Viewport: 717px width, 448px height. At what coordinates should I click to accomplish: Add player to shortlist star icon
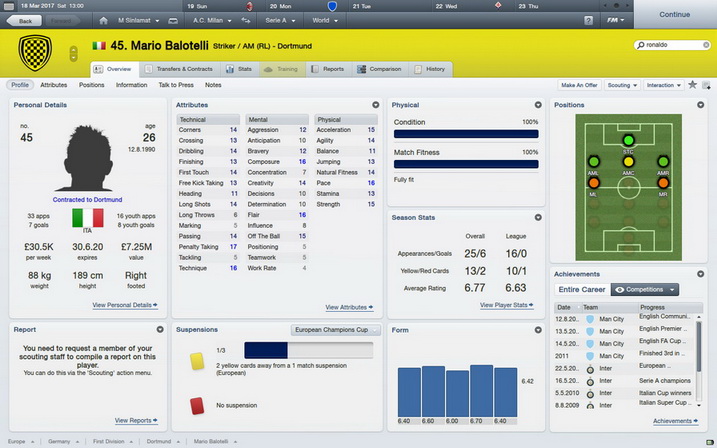click(x=693, y=85)
